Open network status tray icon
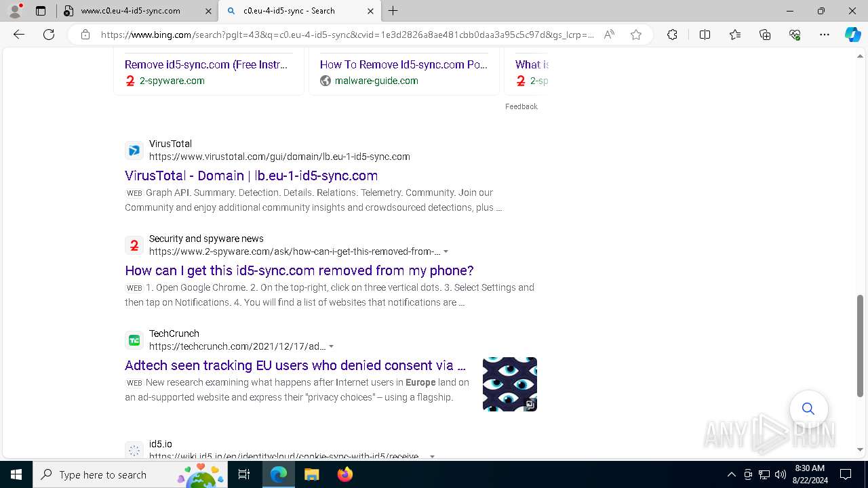 pos(764,474)
